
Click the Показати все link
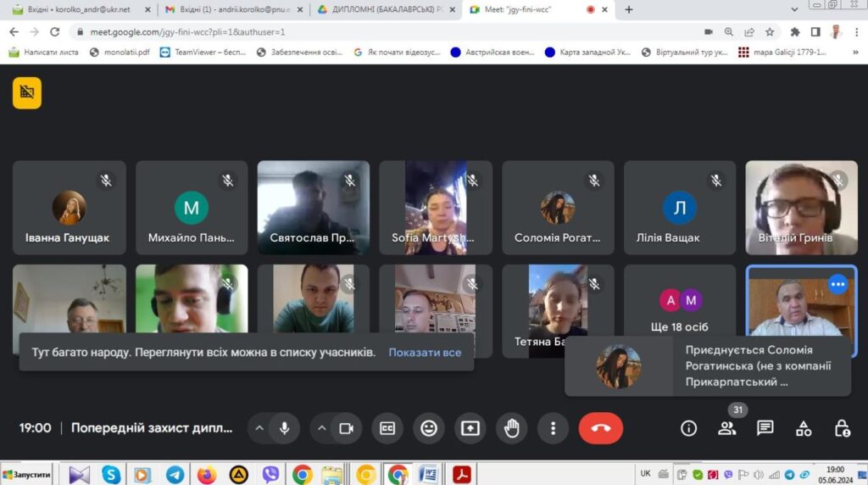pyautogui.click(x=425, y=352)
